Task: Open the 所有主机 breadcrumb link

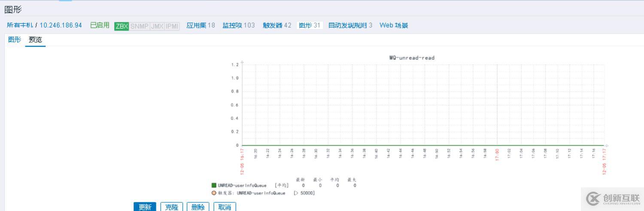Action: tap(20, 25)
